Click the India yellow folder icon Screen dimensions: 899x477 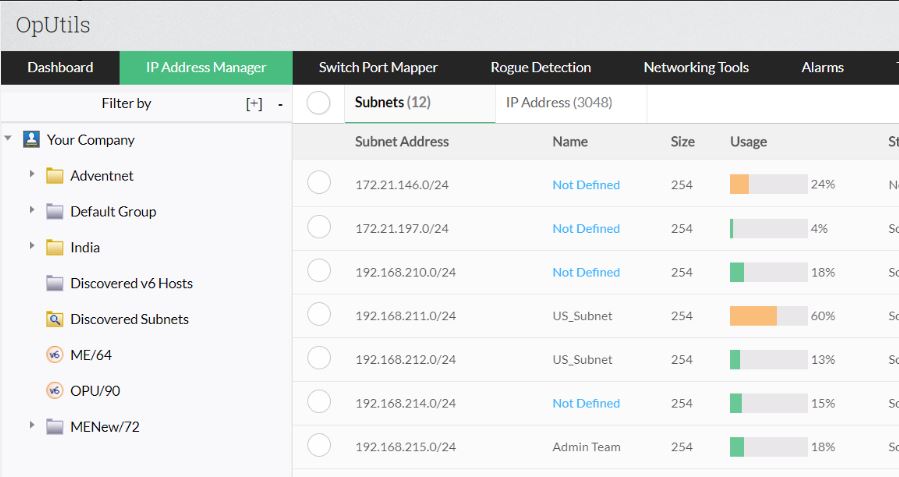(54, 247)
